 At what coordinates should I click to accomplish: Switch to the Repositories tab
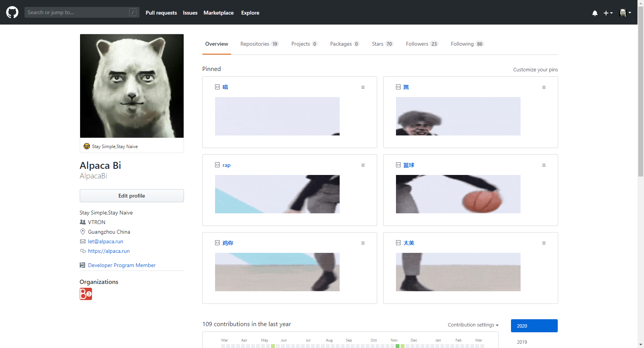(x=260, y=44)
